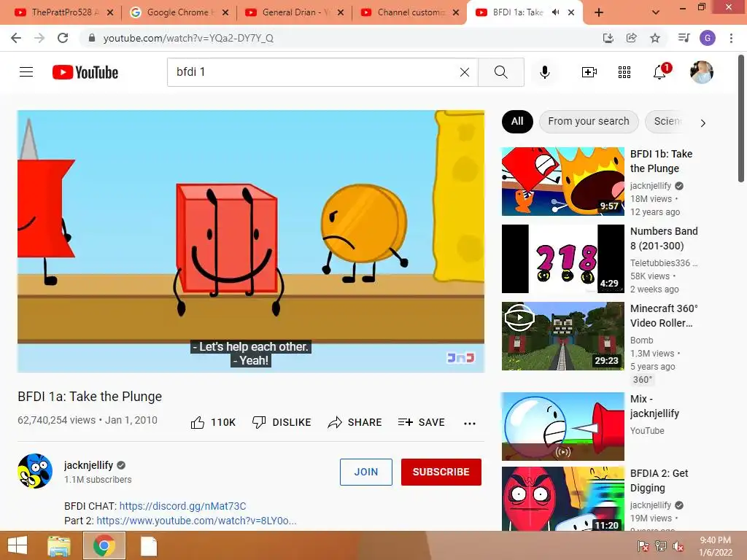This screenshot has height=560, width=747.
Task: Open Action Center flag in system tray
Action: tap(643, 546)
